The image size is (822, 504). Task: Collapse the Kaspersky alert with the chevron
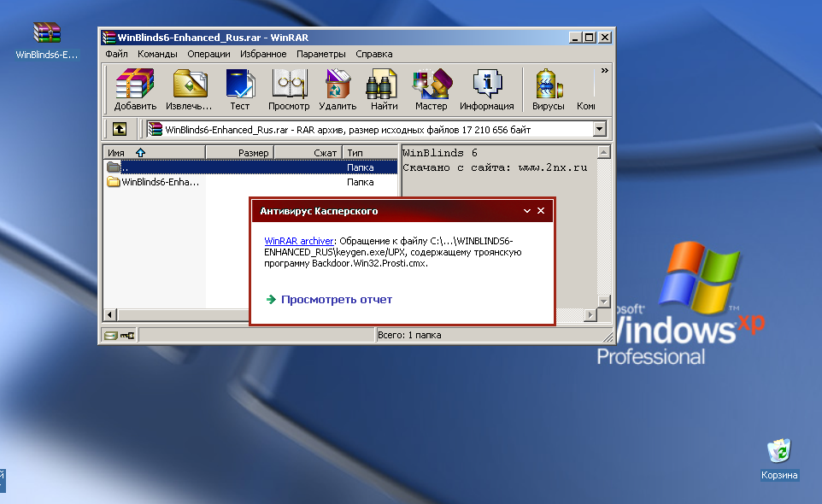pos(527,211)
